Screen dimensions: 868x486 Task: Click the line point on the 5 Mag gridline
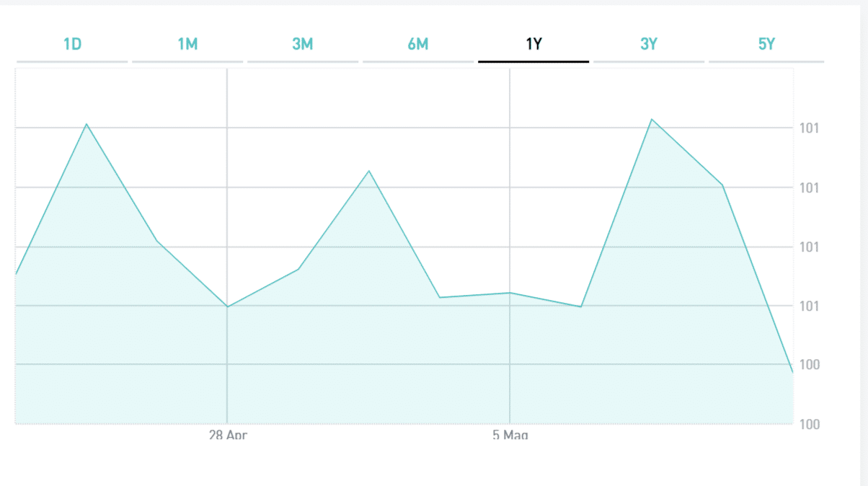(510, 293)
